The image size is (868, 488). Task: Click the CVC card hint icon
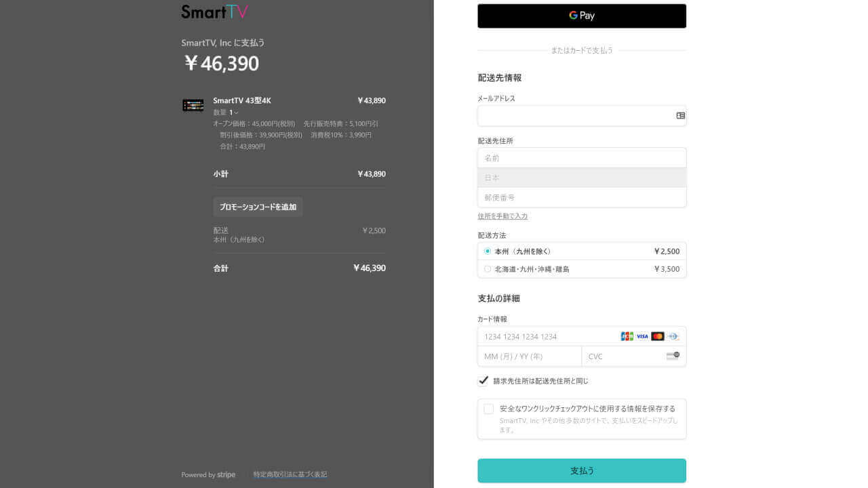(x=673, y=356)
